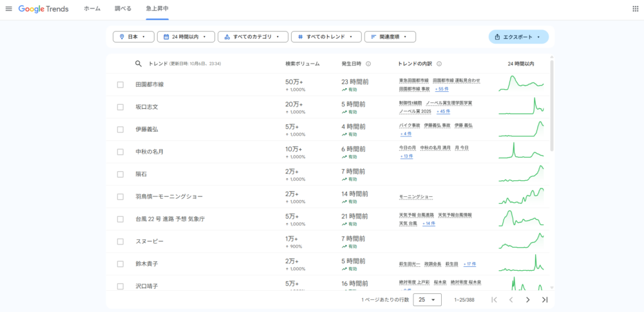Select the 坂口志文 row checkbox

[x=120, y=107]
